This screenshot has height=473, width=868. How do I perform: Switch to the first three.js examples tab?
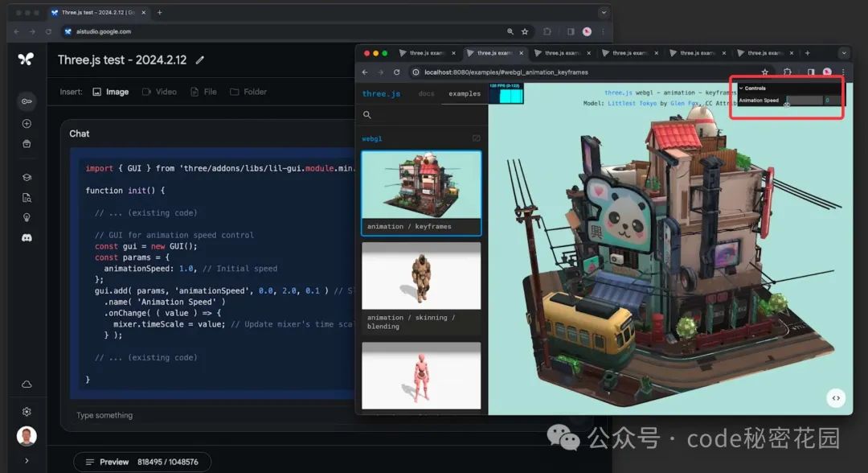click(426, 53)
